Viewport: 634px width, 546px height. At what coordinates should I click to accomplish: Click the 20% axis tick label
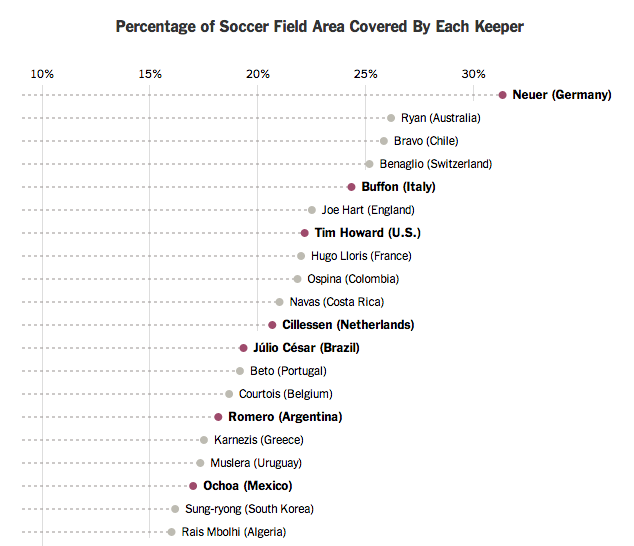coord(258,74)
